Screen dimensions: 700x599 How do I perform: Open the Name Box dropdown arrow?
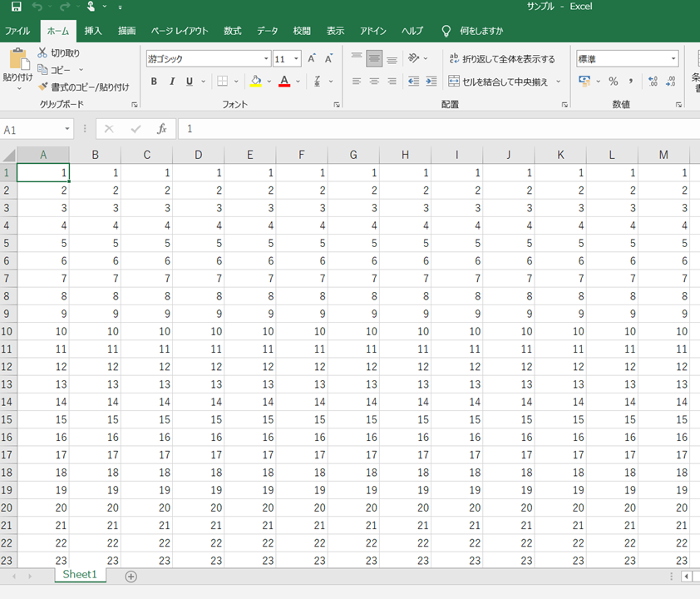click(67, 129)
